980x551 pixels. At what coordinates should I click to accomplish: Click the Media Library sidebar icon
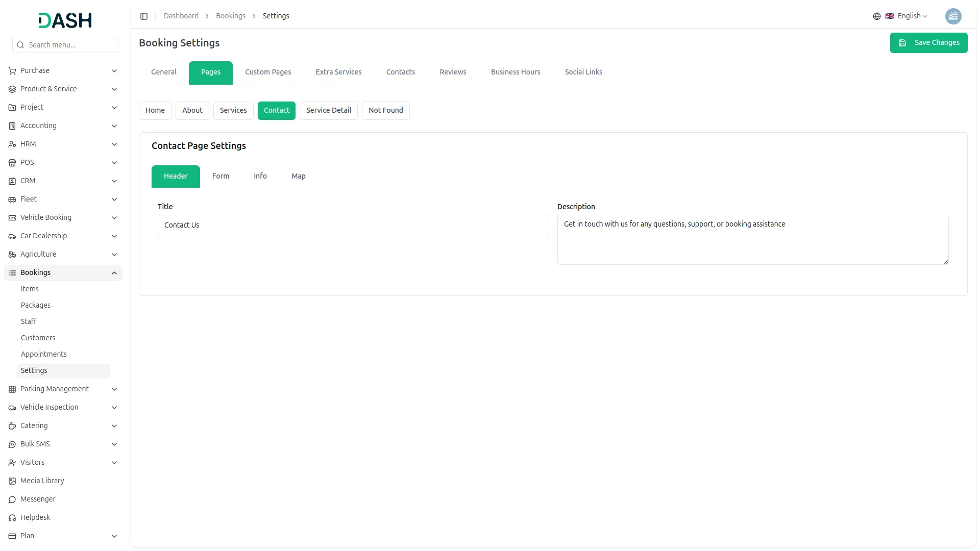[12, 481]
